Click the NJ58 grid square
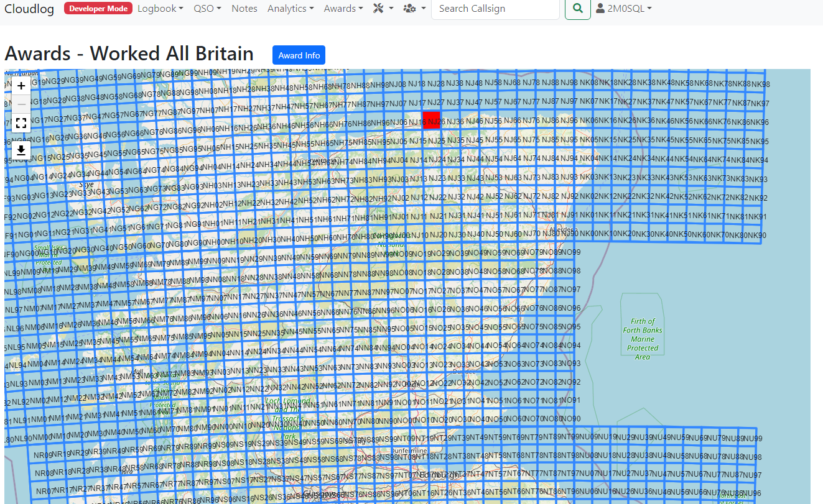Screen dimensions: 823x504 click(x=493, y=83)
